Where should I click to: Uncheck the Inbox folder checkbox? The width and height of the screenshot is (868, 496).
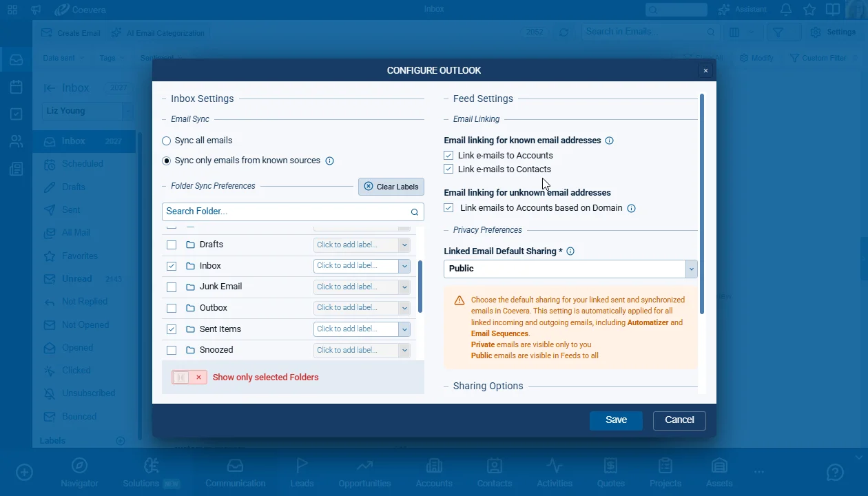click(x=172, y=266)
